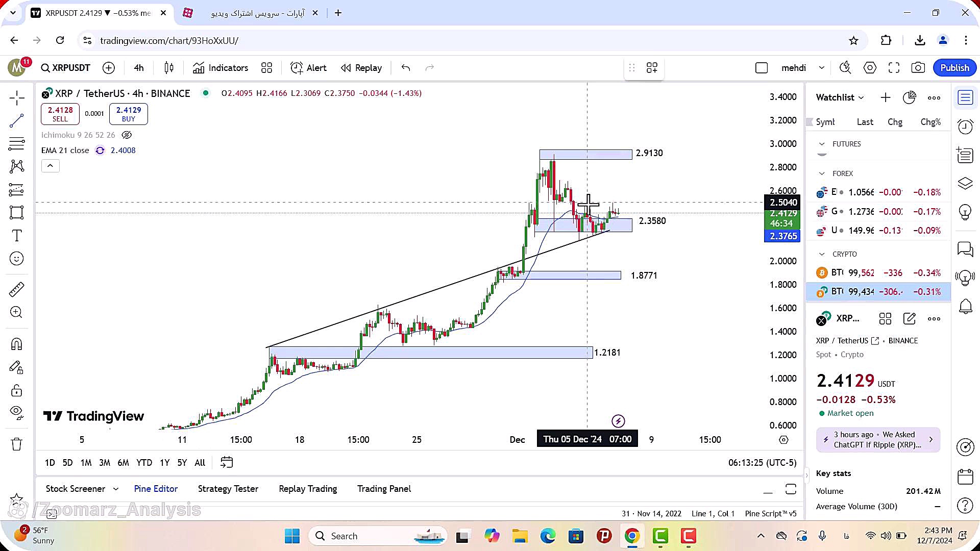The image size is (980, 551).
Task: Select the ruler measure tool
Action: [x=16, y=289]
